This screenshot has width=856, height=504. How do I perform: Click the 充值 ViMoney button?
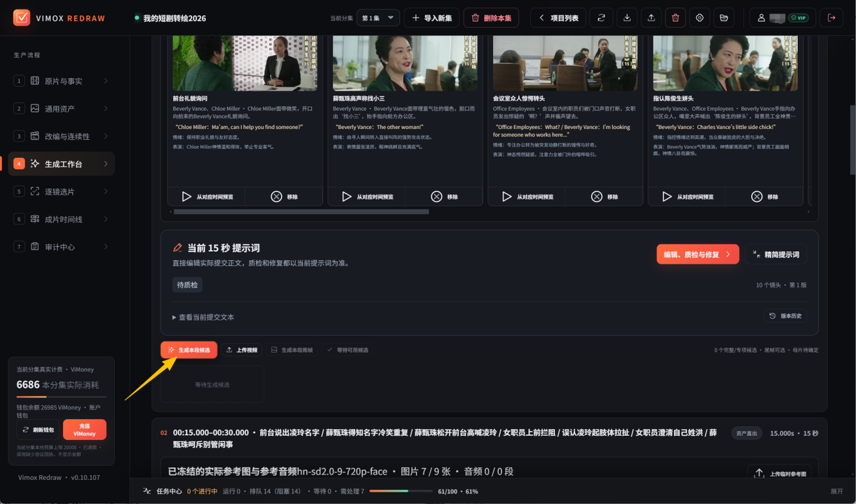pyautogui.click(x=84, y=430)
